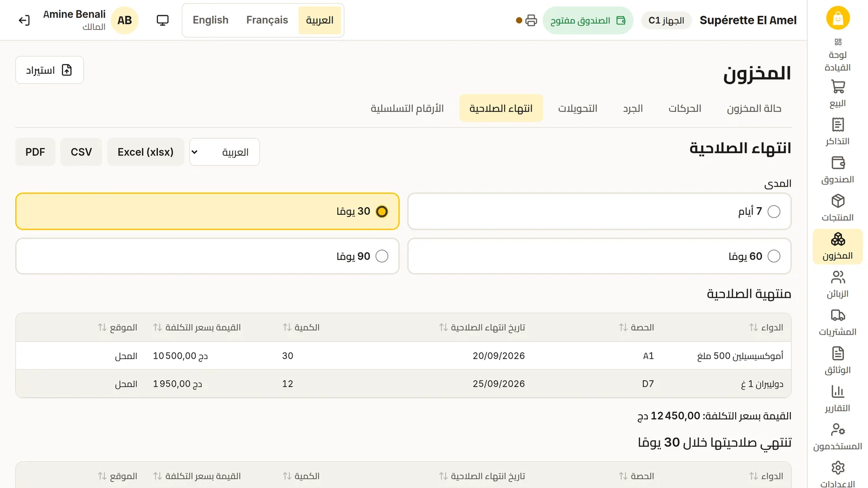Screen dimensions: 868x488
Task: Select the 90 يومًا range radio option
Action: point(207,256)
